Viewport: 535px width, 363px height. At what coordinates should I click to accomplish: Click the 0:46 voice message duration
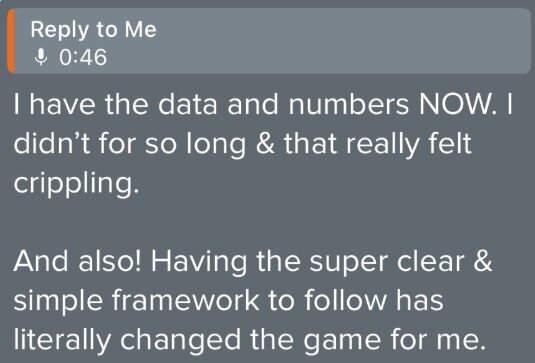coord(83,57)
